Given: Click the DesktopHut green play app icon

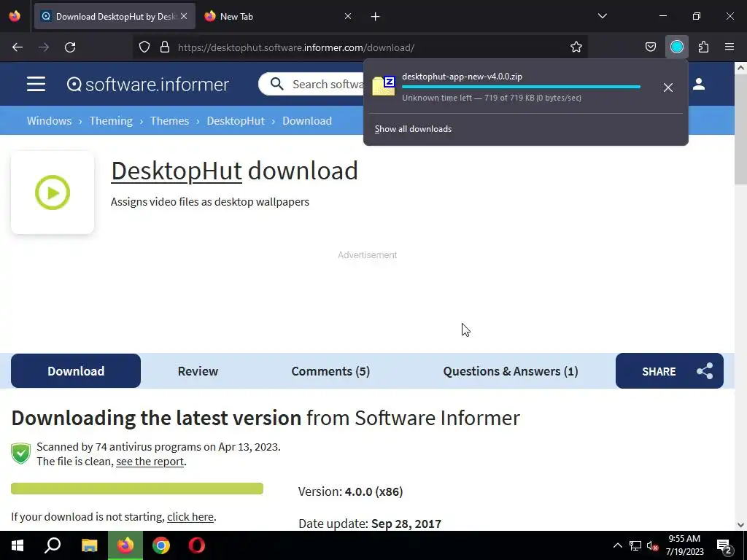Looking at the screenshot, I should pos(53,192).
